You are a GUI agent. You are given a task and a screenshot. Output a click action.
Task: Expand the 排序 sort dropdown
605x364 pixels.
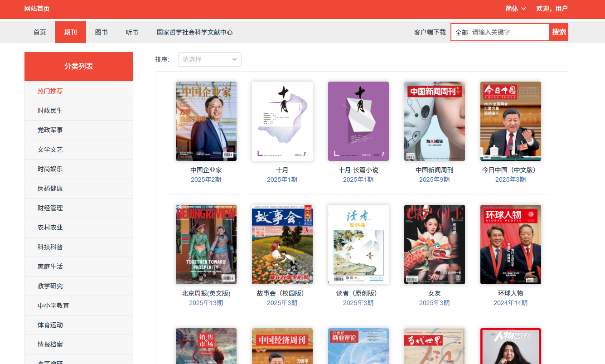(x=209, y=59)
